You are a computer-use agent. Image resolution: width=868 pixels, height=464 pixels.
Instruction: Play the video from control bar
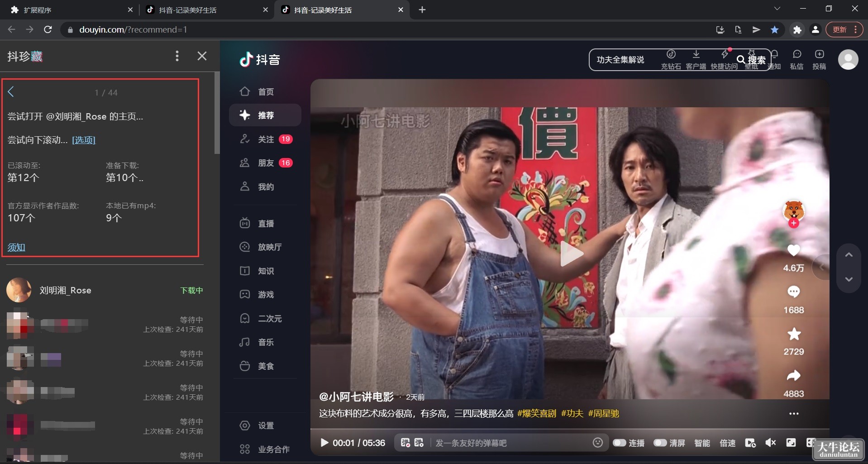point(324,443)
